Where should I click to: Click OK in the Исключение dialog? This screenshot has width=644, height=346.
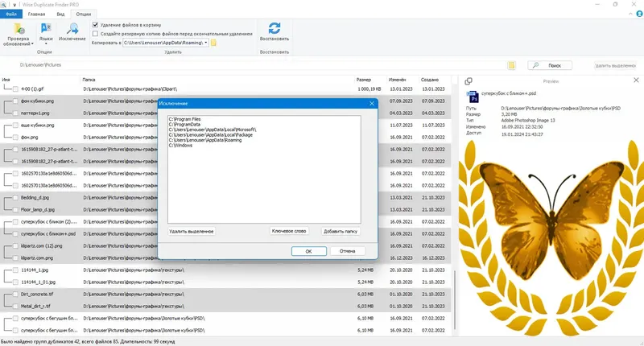pyautogui.click(x=309, y=251)
